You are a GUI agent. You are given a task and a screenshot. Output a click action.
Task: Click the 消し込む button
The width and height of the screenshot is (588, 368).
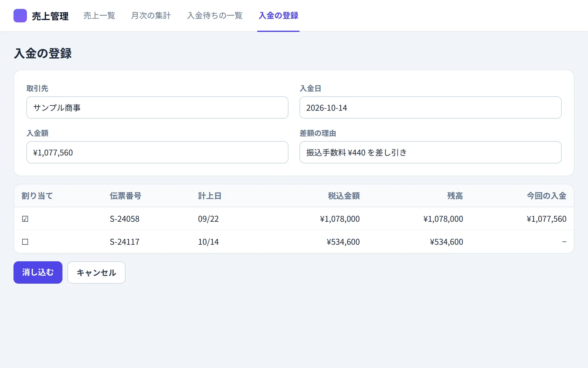tap(38, 272)
